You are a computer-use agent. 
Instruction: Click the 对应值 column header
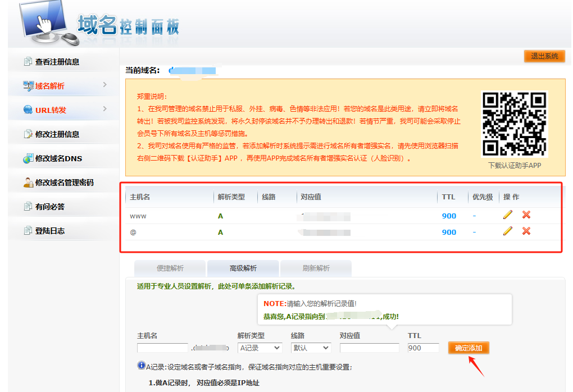(311, 197)
